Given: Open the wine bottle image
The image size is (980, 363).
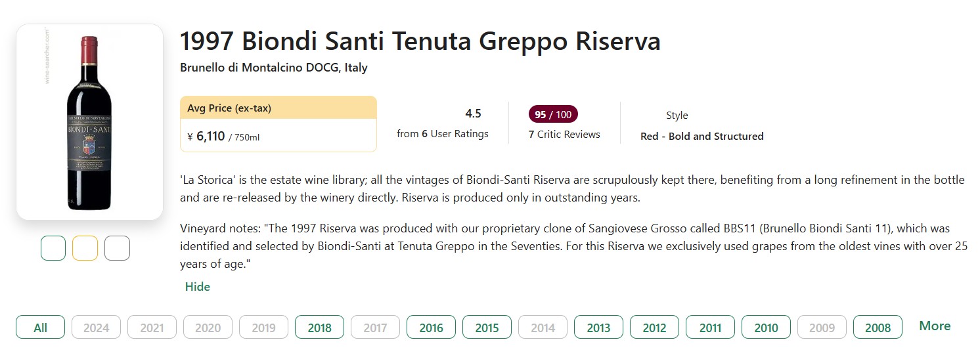Looking at the screenshot, I should pos(89,122).
